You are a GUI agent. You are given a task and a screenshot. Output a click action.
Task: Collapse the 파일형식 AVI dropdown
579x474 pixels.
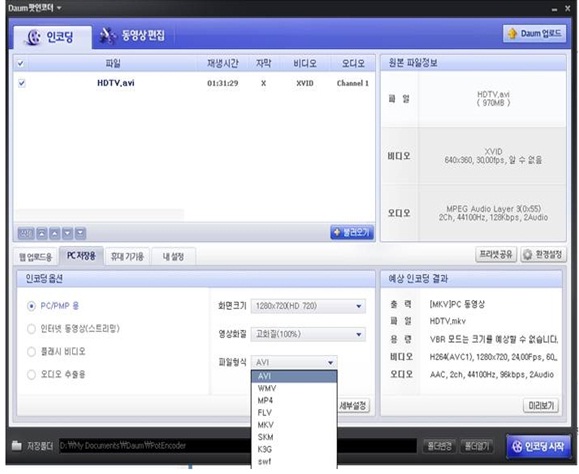294,363
